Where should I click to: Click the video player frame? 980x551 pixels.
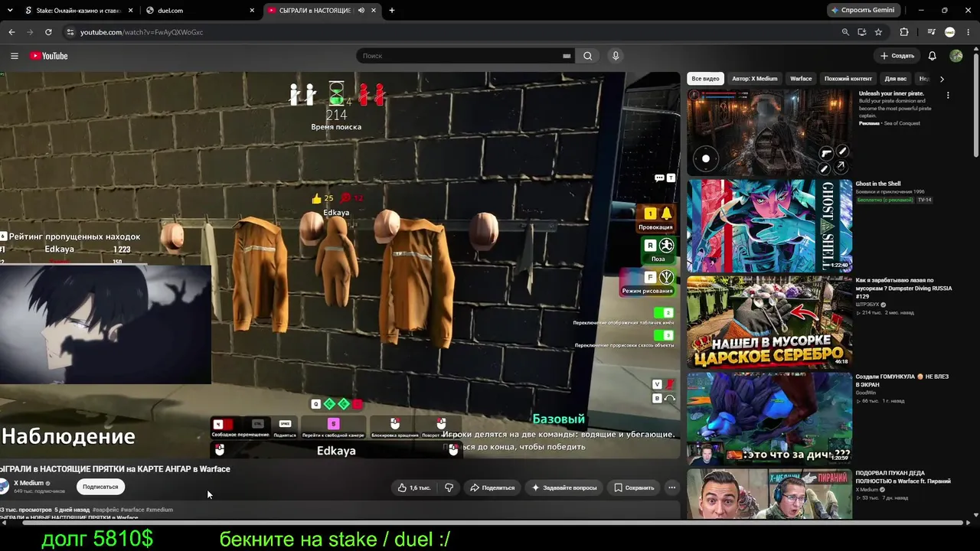(x=340, y=265)
